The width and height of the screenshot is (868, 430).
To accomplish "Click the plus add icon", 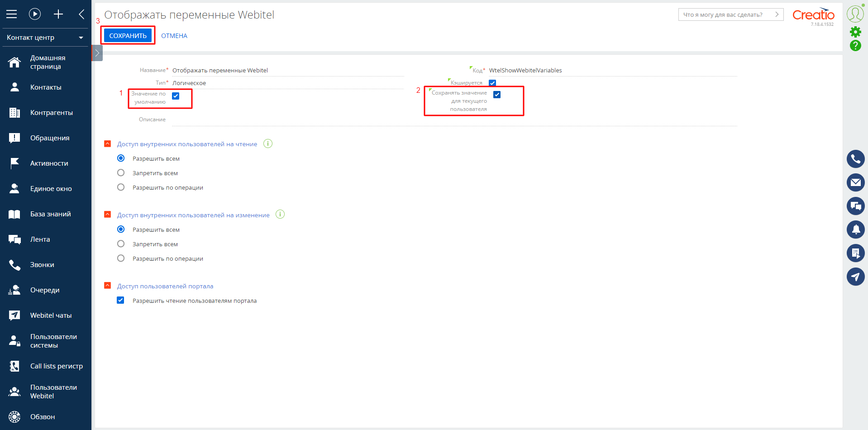I will coord(58,14).
